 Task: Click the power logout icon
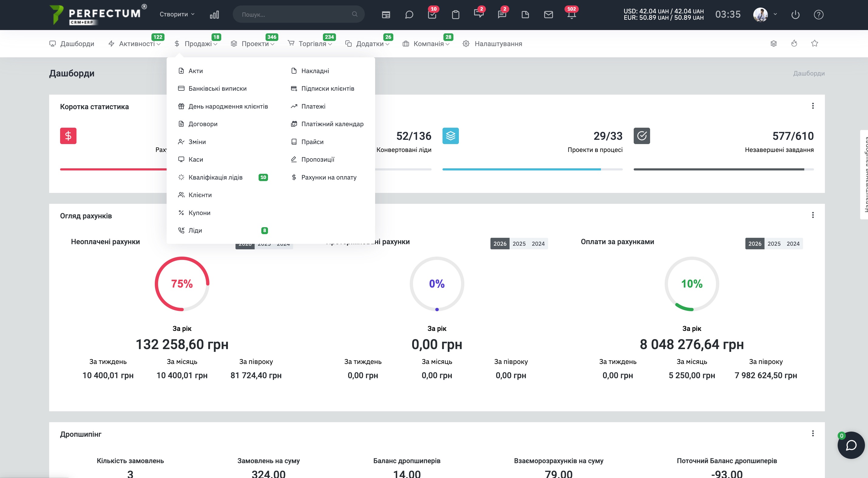coord(795,15)
